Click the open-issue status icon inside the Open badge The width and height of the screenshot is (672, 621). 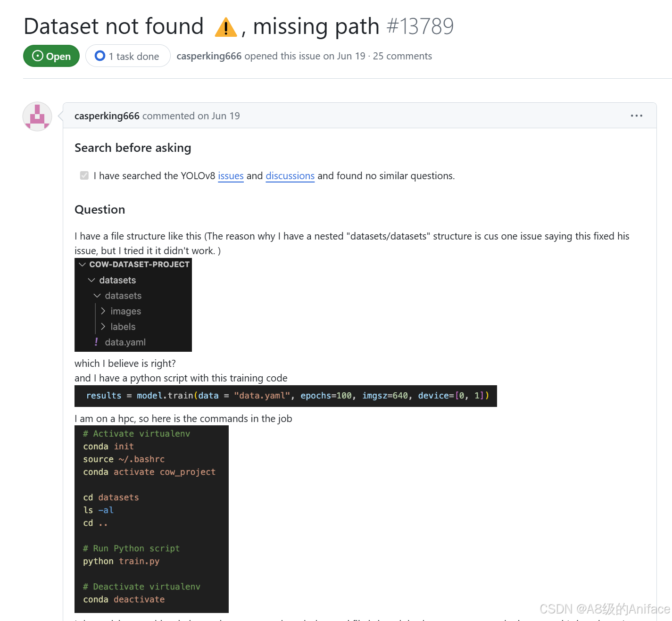point(37,56)
